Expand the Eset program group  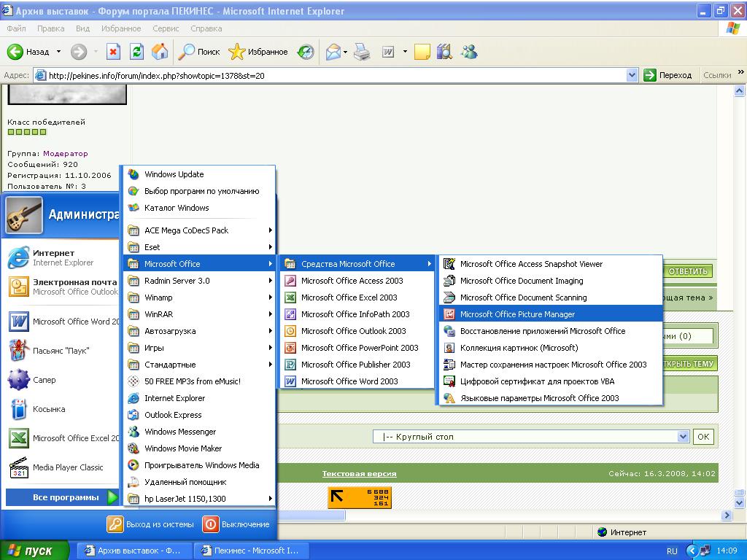[x=199, y=247]
